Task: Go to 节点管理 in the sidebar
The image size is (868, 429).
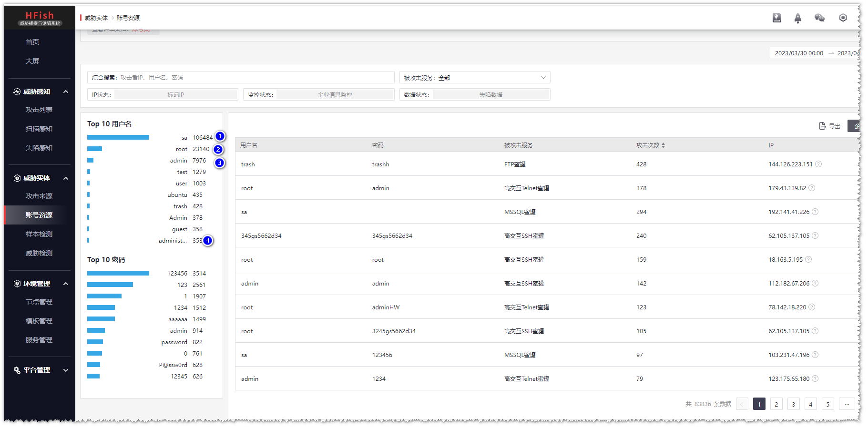Action: (39, 302)
